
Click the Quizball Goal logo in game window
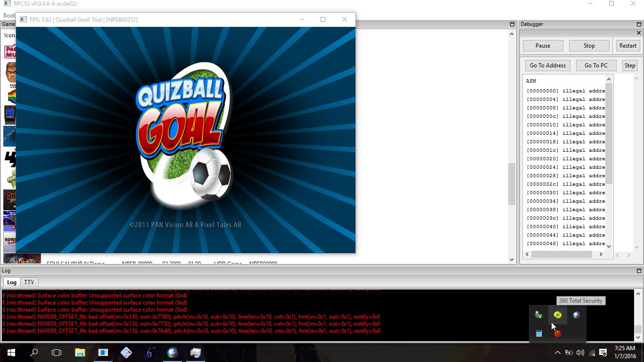184,137
